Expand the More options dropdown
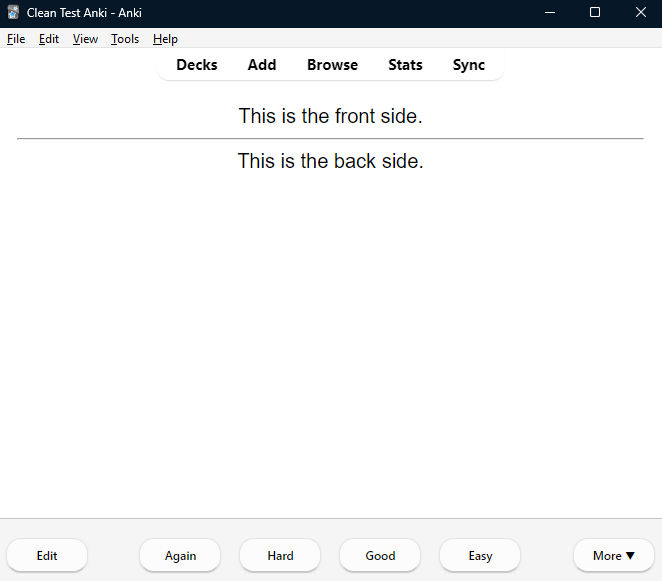Image resolution: width=662 pixels, height=581 pixels. coord(613,556)
